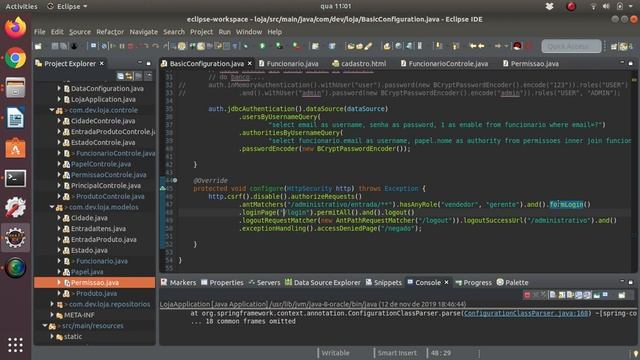Viewport: 640px width, 360px height.
Task: Open the File menu
Action: pos(40,32)
